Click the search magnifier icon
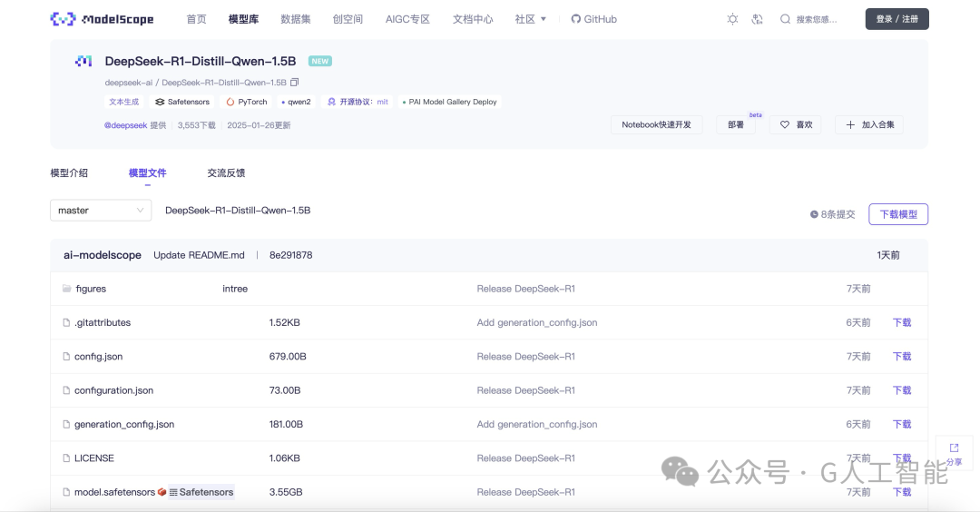 coord(785,19)
